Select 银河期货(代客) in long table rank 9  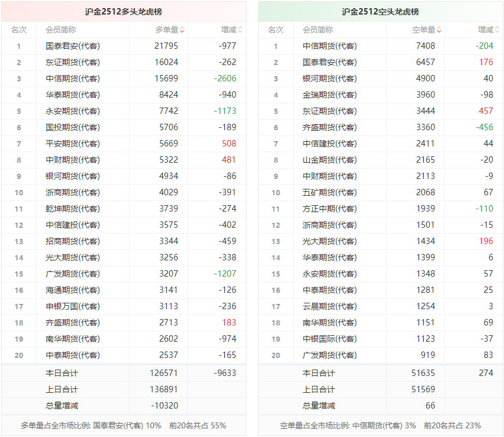(x=73, y=176)
